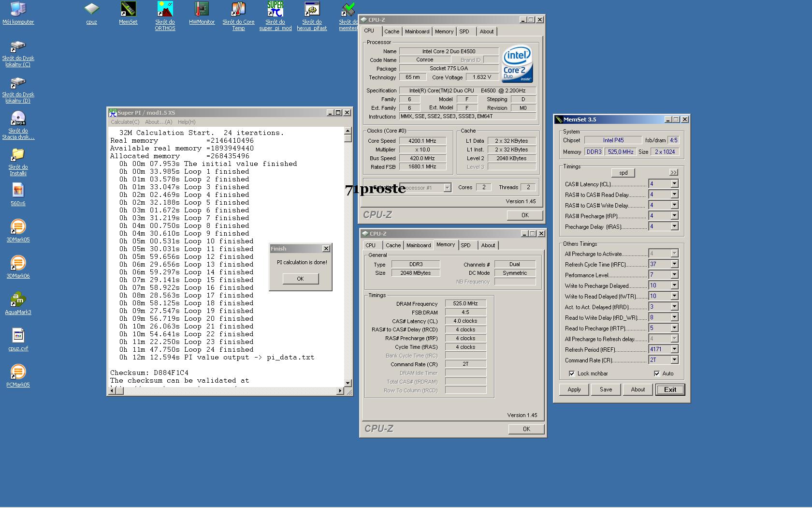Click OK in the top CPU-Z window
812x508 pixels.
click(x=525, y=215)
